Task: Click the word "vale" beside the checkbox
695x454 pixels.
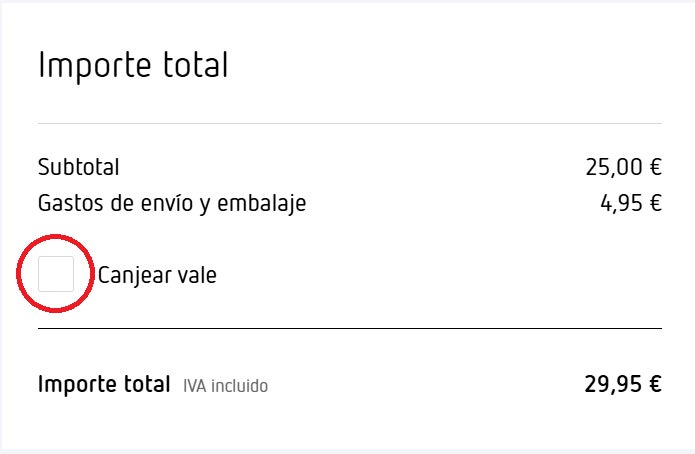Action: click(x=197, y=275)
